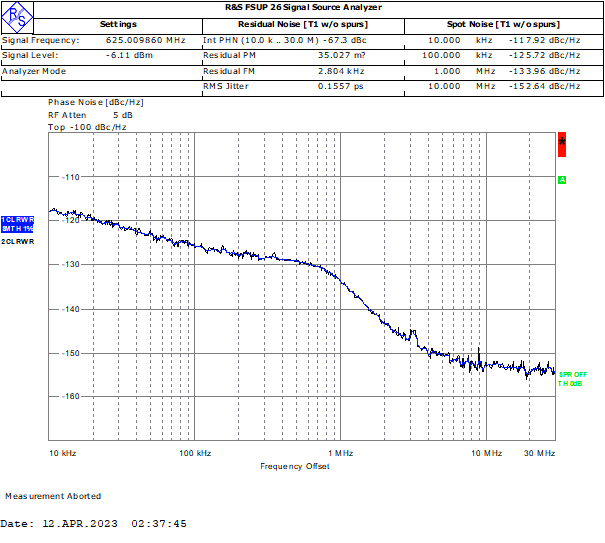
Task: Click the -6.11 dBm level value
Action: pos(129,55)
